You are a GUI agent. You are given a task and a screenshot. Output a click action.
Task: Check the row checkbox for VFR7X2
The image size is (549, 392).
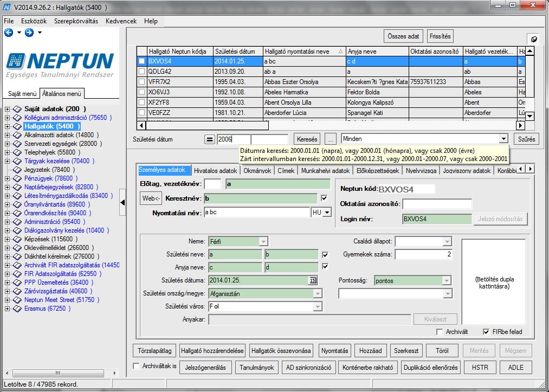click(x=142, y=82)
